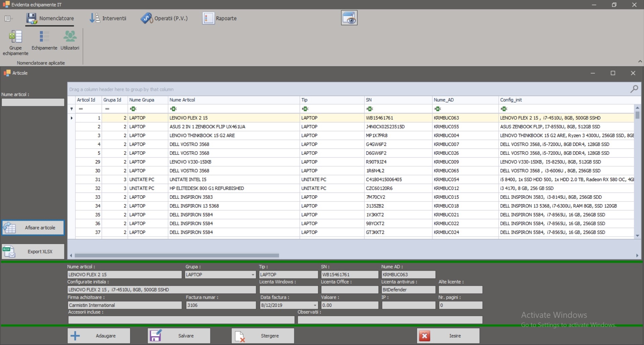The height and width of the screenshot is (345, 644).
Task: Open the Data factura date picker
Action: [315, 305]
